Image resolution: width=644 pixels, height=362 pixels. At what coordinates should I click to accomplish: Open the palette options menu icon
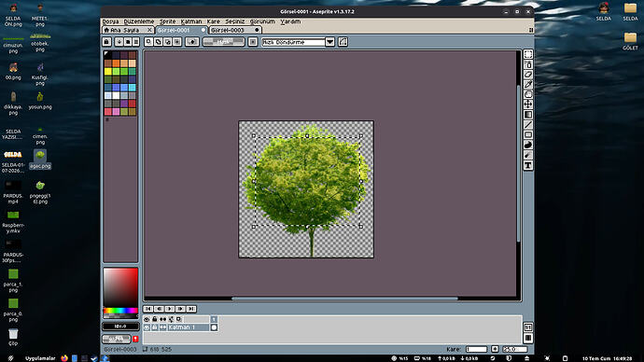tap(136, 42)
